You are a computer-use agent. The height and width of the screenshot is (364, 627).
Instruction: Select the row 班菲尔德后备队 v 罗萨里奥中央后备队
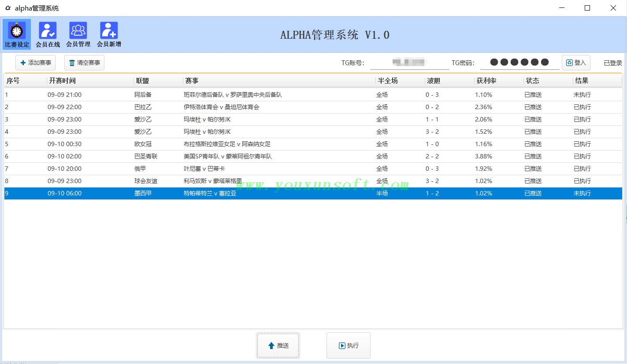313,95
